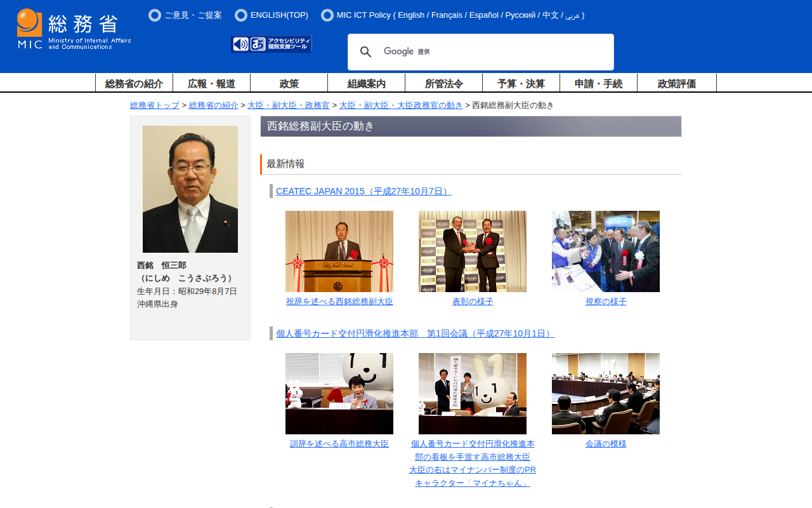Select the reading （にしめ こうさぶろう）
The width and height of the screenshot is (812, 508).
point(187,278)
